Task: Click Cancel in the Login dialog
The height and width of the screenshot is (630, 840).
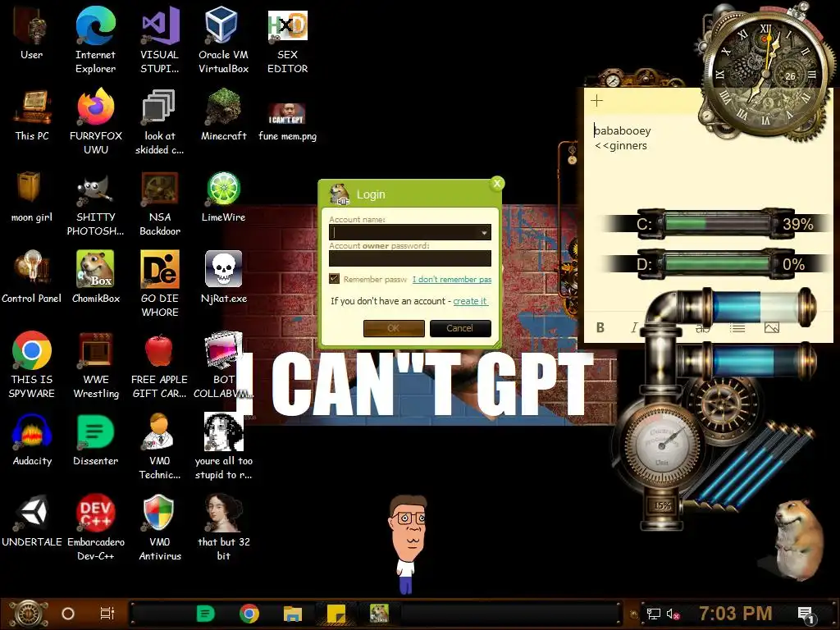Action: 460,328
